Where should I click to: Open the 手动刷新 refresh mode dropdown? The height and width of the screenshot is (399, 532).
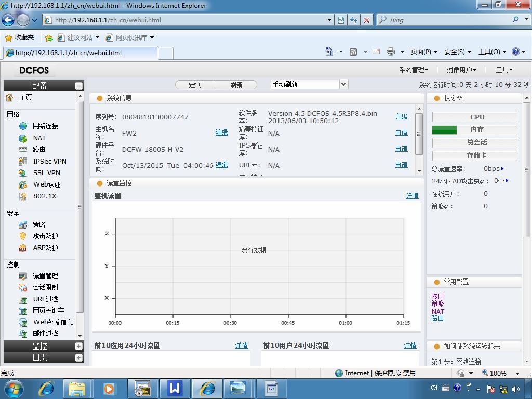pyautogui.click(x=343, y=84)
